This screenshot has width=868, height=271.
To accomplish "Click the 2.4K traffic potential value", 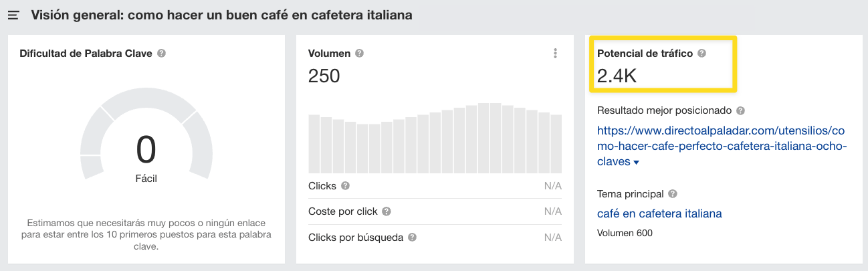I will (x=617, y=76).
